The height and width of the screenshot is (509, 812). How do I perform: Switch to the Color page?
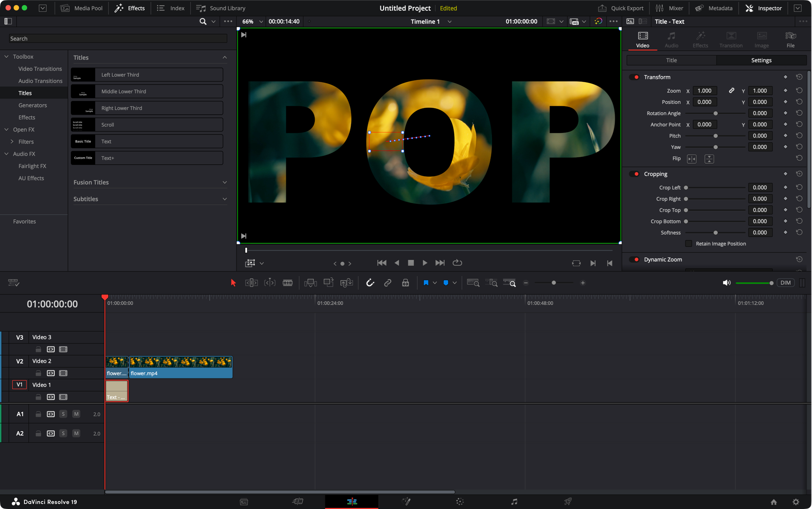460,501
